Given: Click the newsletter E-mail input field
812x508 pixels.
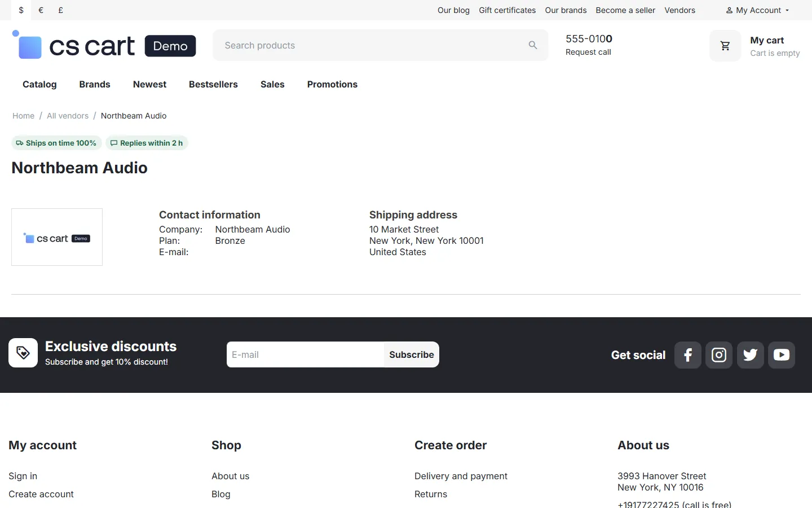Looking at the screenshot, I should [305, 354].
